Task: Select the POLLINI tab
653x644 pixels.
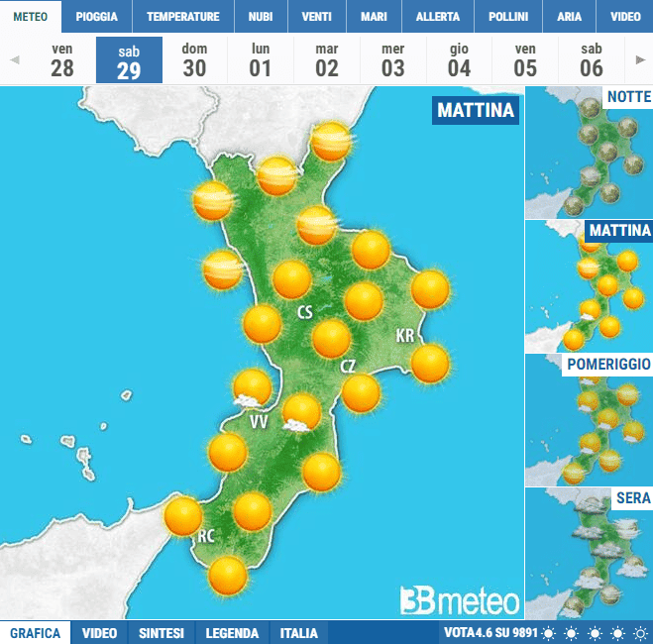Action: pyautogui.click(x=508, y=17)
